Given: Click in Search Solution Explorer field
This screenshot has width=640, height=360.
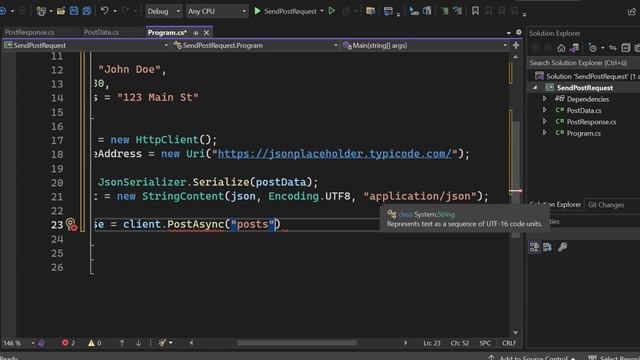Looking at the screenshot, I should coord(584,63).
